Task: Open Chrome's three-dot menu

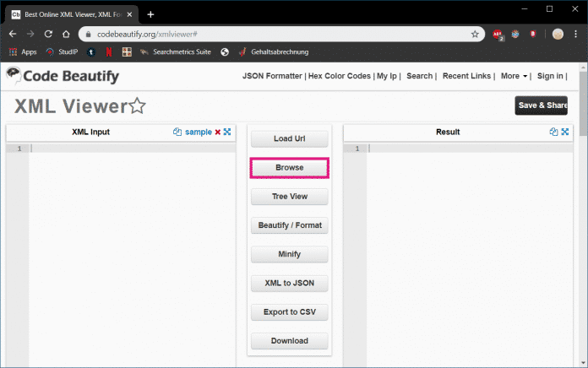Action: (x=575, y=34)
